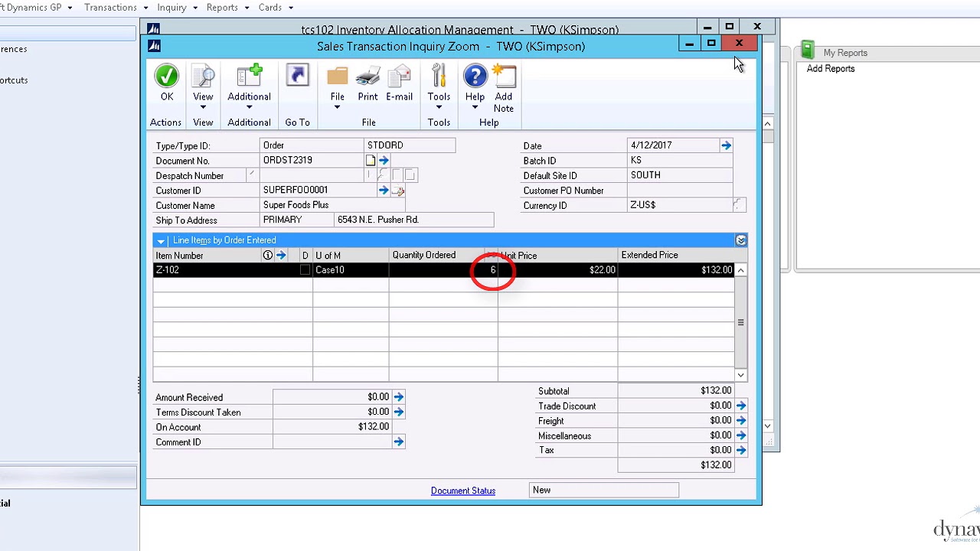Click the arrow beside Tax amount
Viewport: 980px width, 551px height.
pos(741,450)
